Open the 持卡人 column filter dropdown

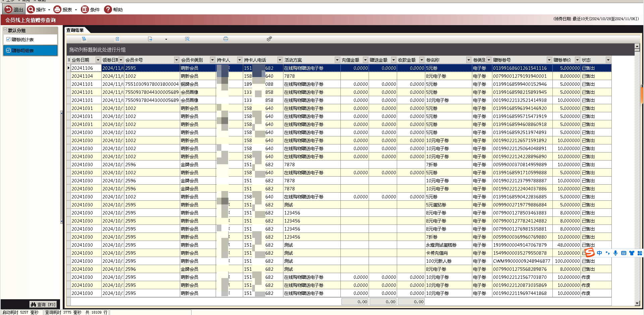coord(239,60)
